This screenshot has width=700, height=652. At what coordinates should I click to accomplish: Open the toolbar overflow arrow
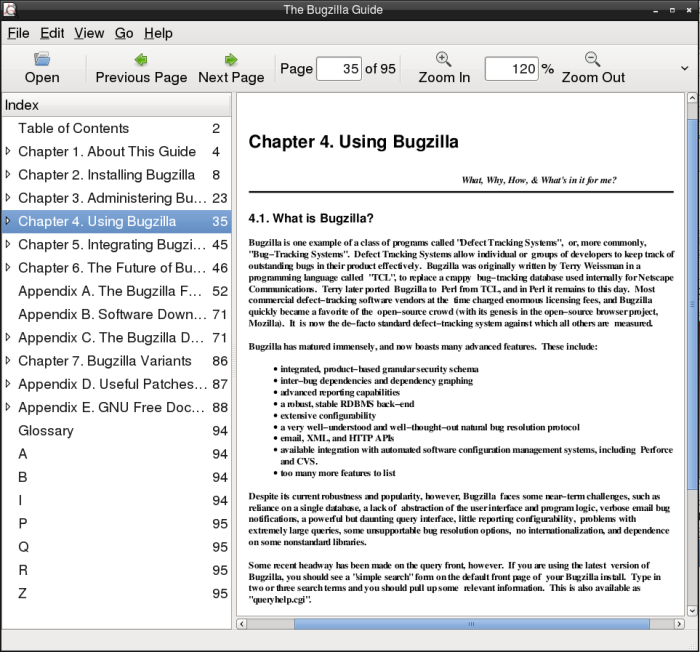685,69
